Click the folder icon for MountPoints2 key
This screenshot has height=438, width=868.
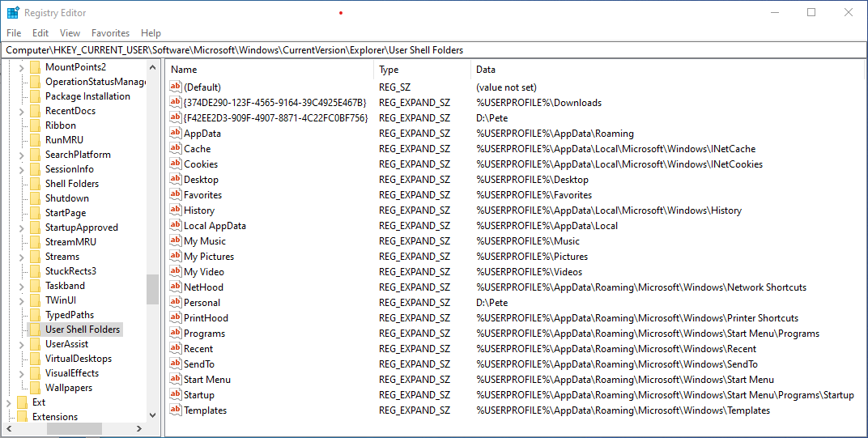[x=36, y=67]
